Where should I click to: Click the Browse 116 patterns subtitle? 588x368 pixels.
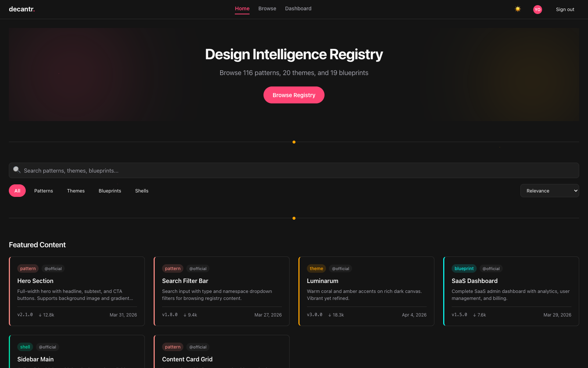(294, 73)
